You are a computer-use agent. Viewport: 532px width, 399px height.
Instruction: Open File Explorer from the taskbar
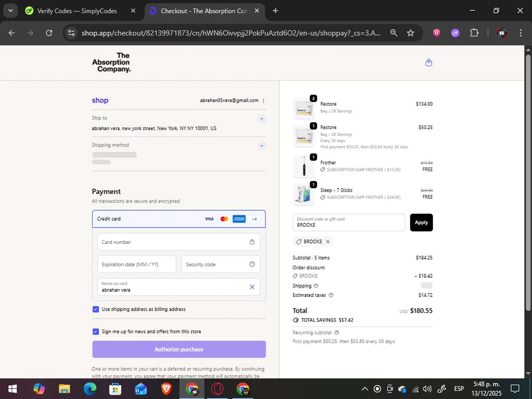(64, 389)
